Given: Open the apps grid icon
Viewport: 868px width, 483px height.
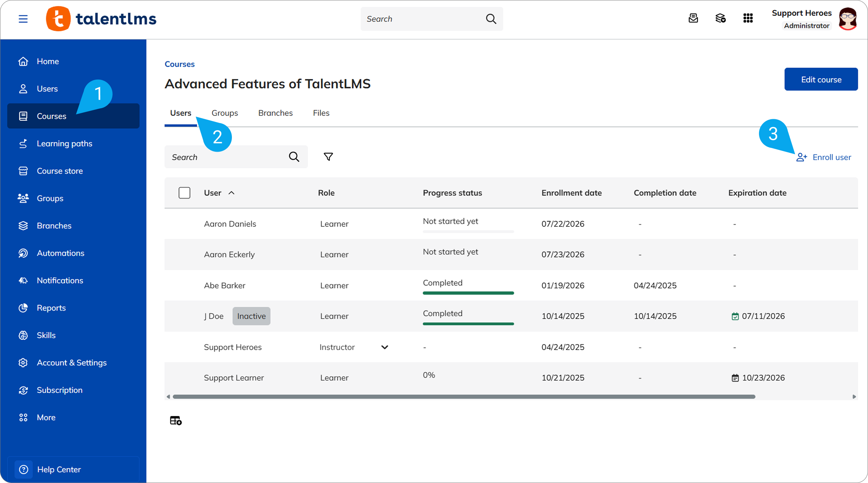Looking at the screenshot, I should click(748, 18).
